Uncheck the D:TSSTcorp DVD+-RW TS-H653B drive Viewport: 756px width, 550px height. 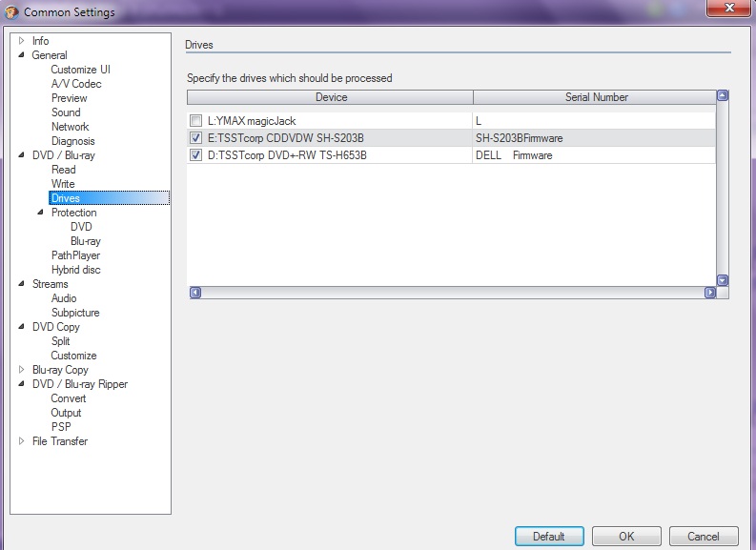pos(195,155)
